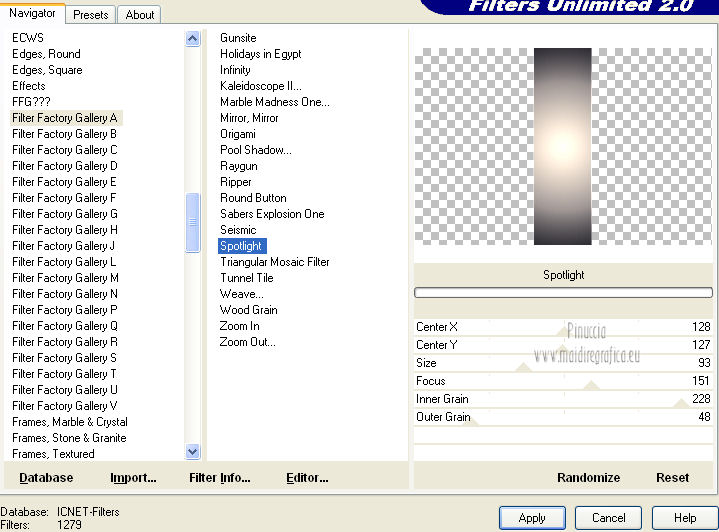Select the Seismic filter
719x532 pixels.
coord(238,230)
